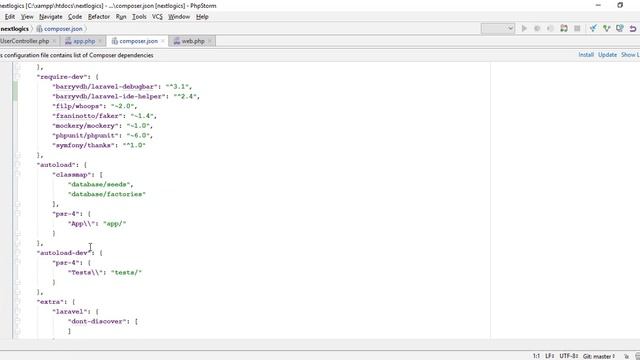Open the Navigate menu
Image resolution: width=640 pixels, height=360 pixels.
[x=51, y=17]
